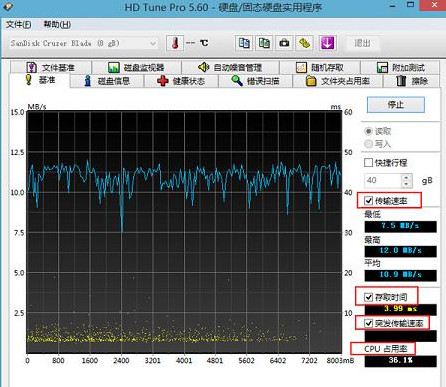Click the CPU 占用率 label
Viewport: 446px width, 387px height.
click(386, 349)
